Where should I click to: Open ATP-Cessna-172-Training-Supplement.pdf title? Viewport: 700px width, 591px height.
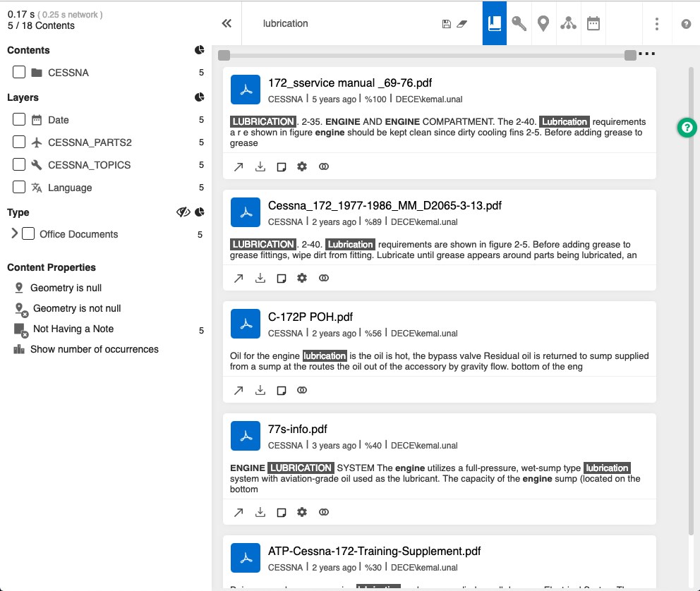pos(374,552)
